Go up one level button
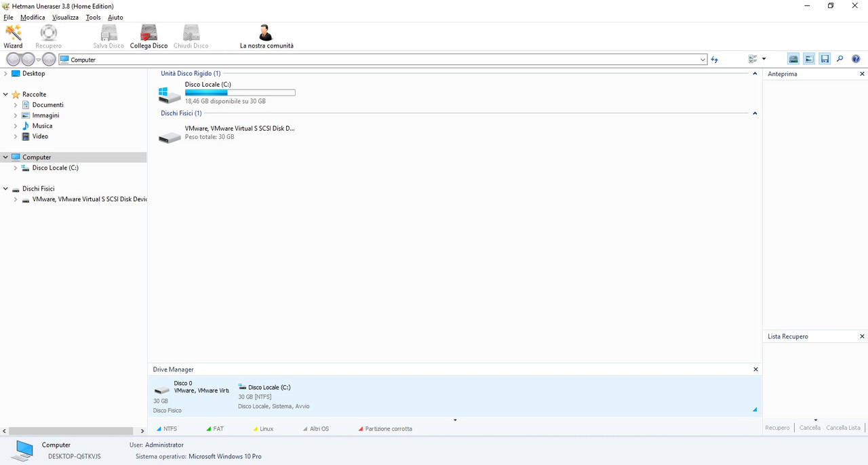Screen dimensions: 868x465 click(50, 60)
